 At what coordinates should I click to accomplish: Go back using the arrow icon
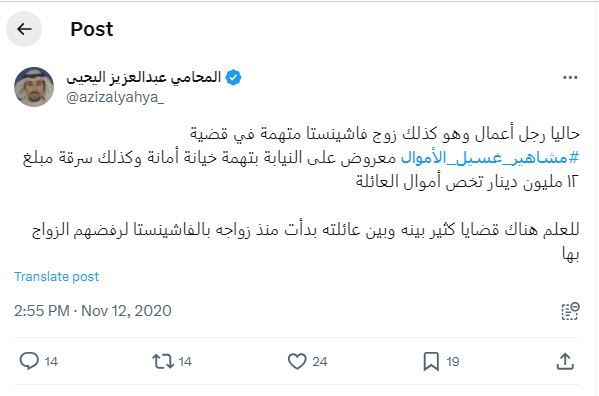click(x=24, y=29)
